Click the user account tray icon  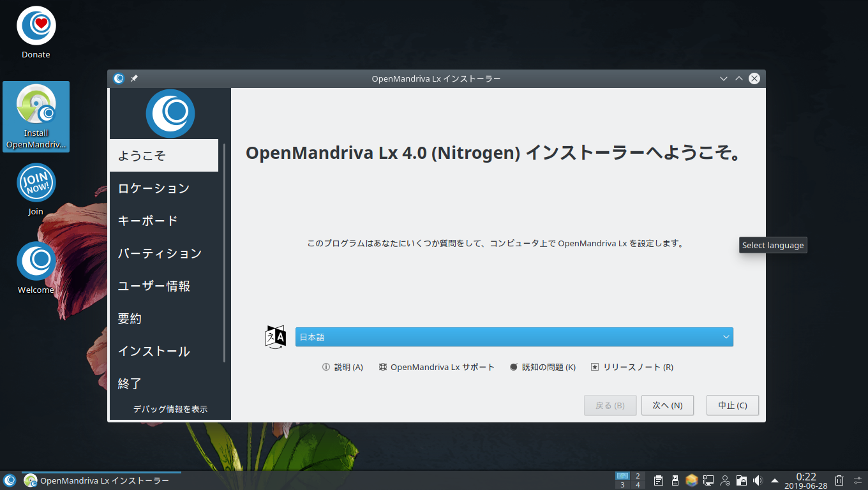coord(725,480)
